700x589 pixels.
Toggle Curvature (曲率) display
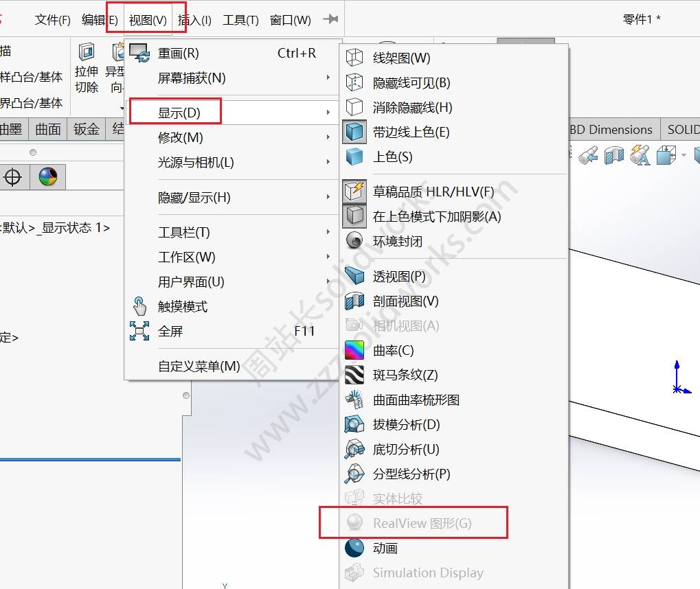453,351
